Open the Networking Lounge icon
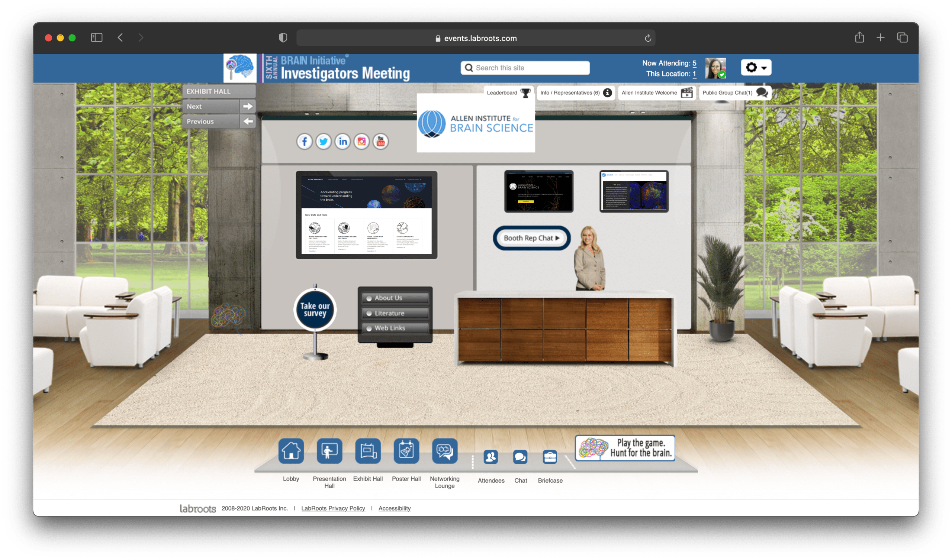This screenshot has width=952, height=560. (x=445, y=451)
